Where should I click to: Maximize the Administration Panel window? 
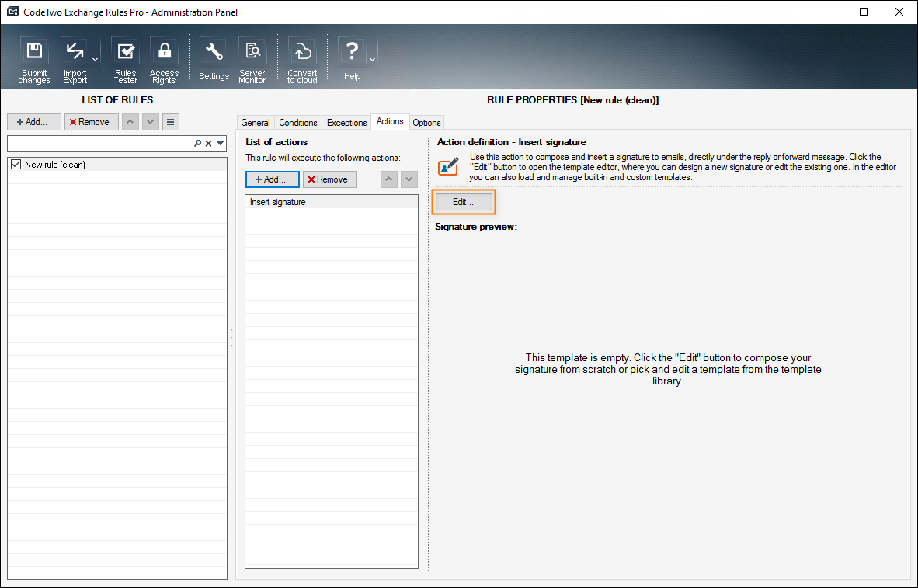click(864, 12)
